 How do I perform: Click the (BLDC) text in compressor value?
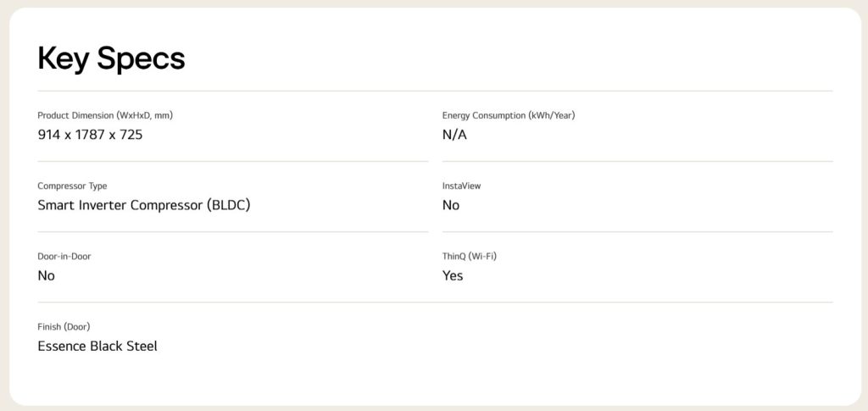coord(228,205)
